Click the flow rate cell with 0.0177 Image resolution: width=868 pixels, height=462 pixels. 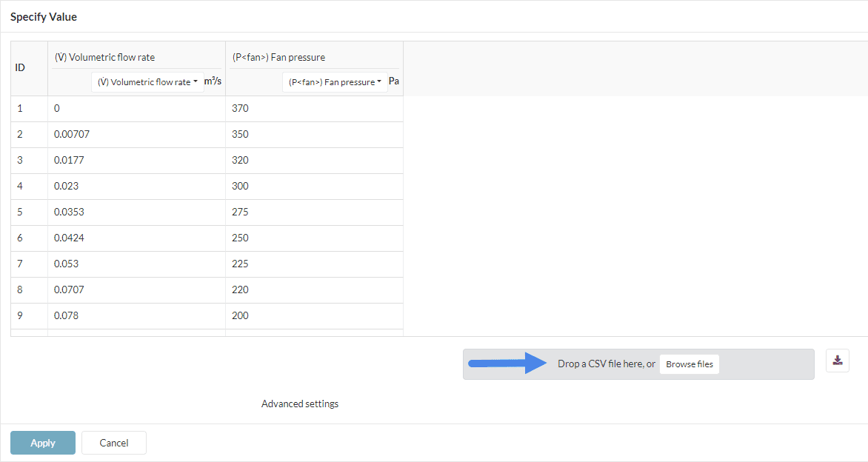tap(136, 160)
